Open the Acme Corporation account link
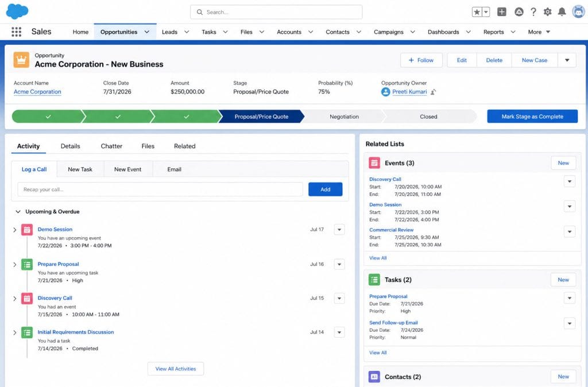This screenshot has height=387, width=588. coord(37,92)
